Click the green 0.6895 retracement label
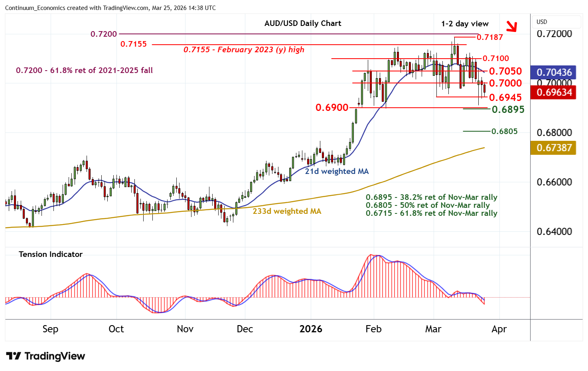The width and height of the screenshot is (588, 371). 508,110
